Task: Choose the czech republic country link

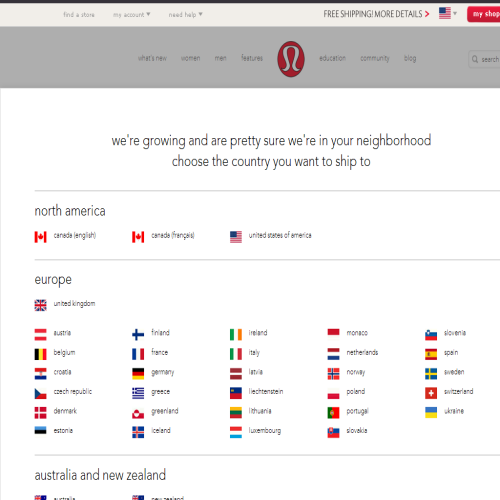Action: point(73,392)
